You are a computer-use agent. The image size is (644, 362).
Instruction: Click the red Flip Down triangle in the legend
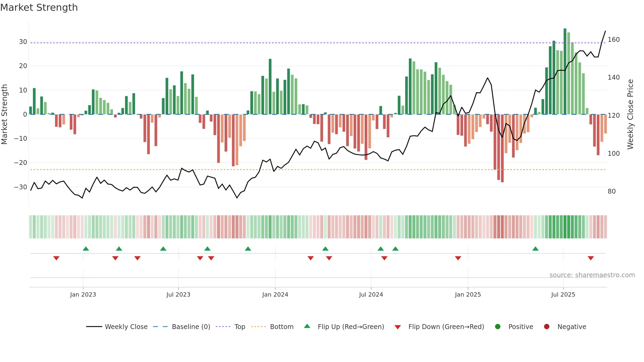(x=398, y=327)
